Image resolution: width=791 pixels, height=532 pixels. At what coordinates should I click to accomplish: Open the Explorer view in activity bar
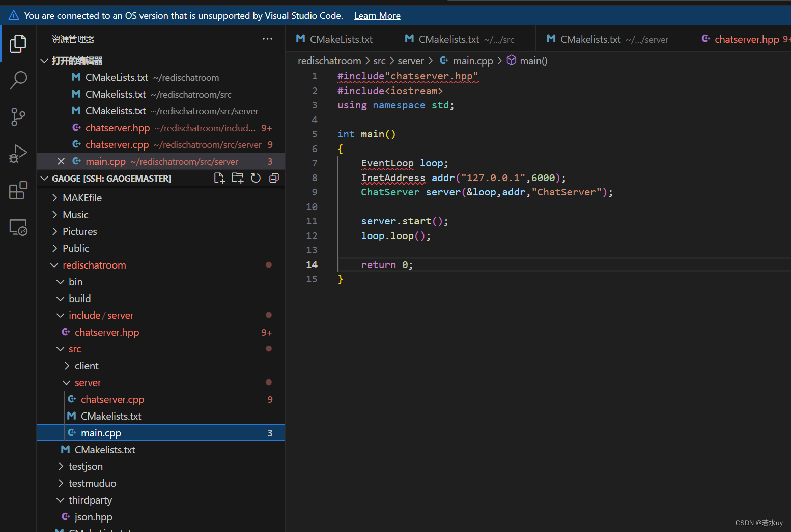click(18, 44)
